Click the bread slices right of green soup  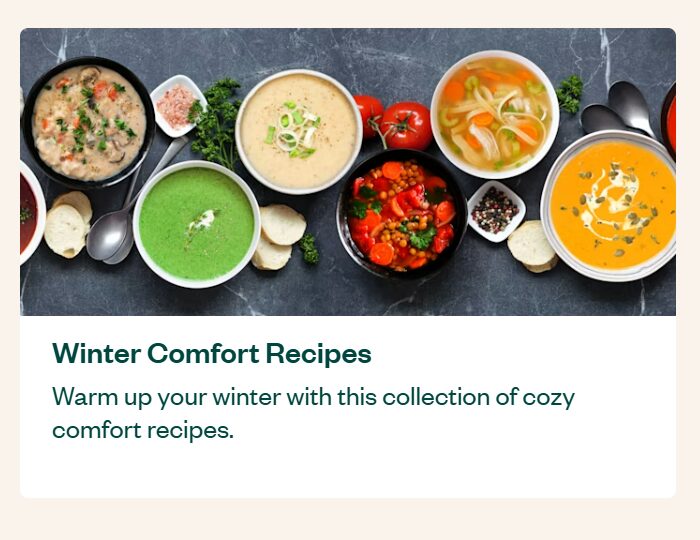[x=278, y=237]
